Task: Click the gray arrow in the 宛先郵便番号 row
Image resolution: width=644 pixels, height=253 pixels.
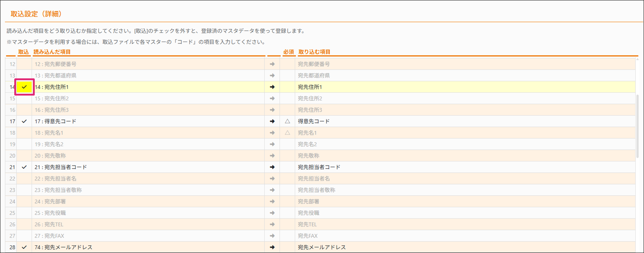Action: [272, 64]
